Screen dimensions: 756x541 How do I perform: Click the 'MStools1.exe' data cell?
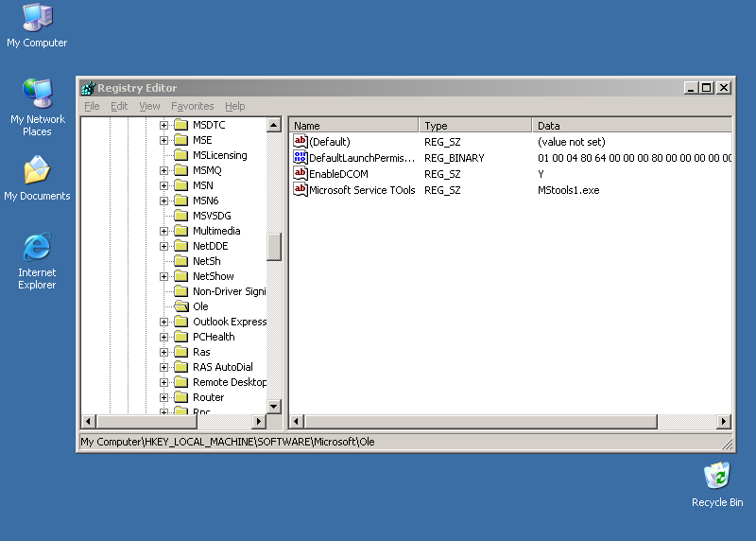pyautogui.click(x=569, y=190)
